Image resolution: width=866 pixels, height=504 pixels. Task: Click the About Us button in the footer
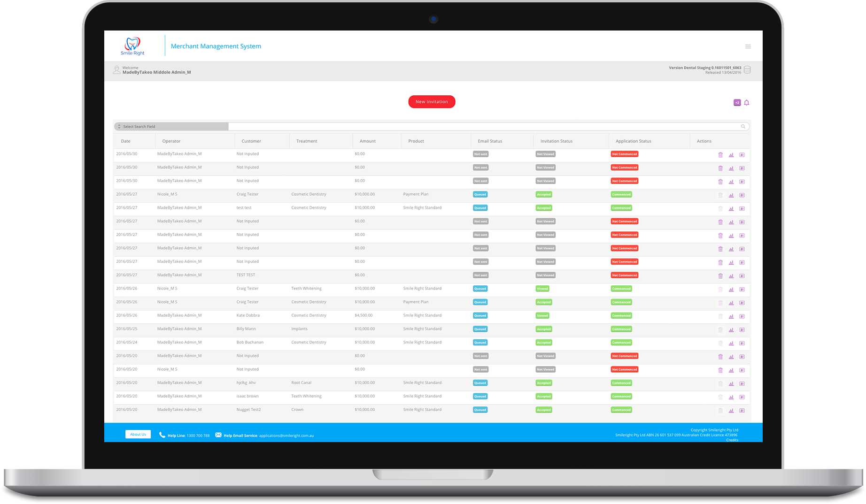point(138,435)
